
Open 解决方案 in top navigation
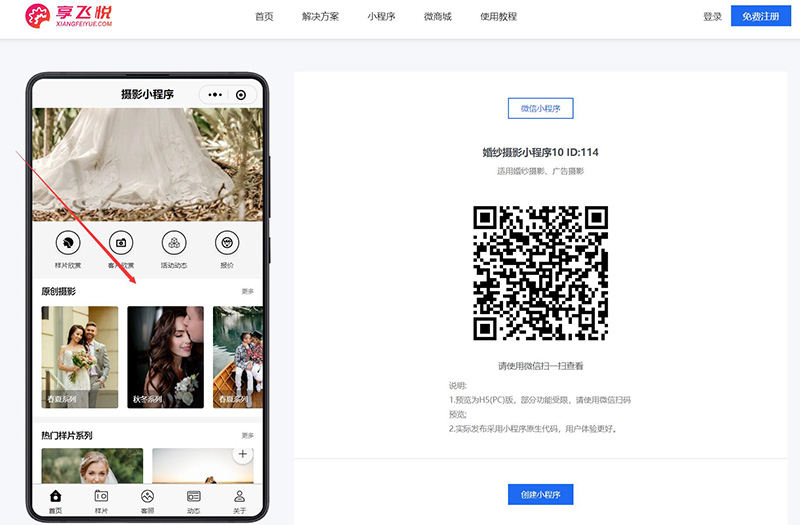pyautogui.click(x=320, y=17)
